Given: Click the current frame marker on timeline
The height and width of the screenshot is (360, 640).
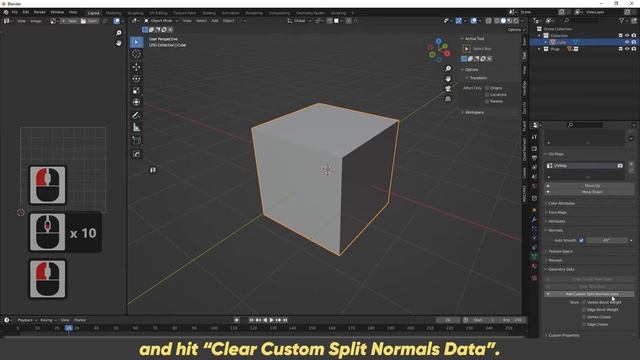Looking at the screenshot, I should (69, 328).
